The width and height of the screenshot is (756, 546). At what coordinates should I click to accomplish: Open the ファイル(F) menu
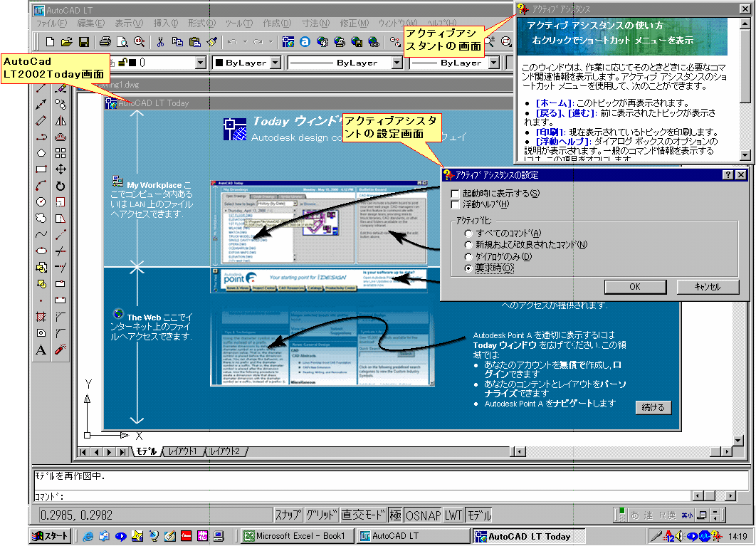pyautogui.click(x=51, y=23)
